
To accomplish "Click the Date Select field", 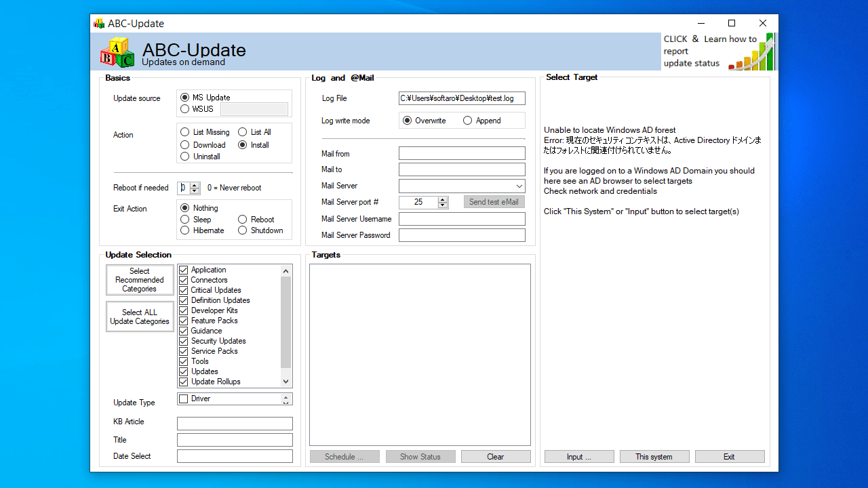I will (235, 456).
